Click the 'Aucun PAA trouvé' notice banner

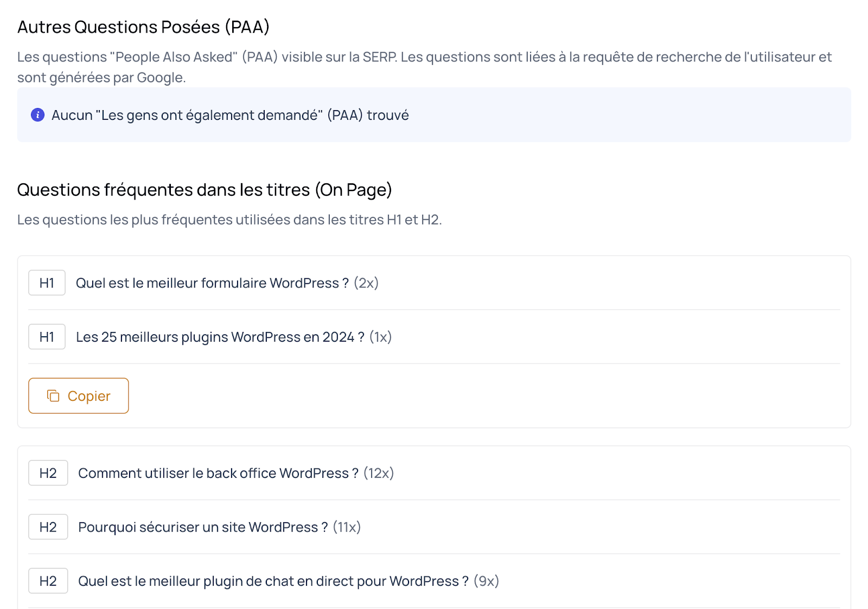pyautogui.click(x=434, y=114)
